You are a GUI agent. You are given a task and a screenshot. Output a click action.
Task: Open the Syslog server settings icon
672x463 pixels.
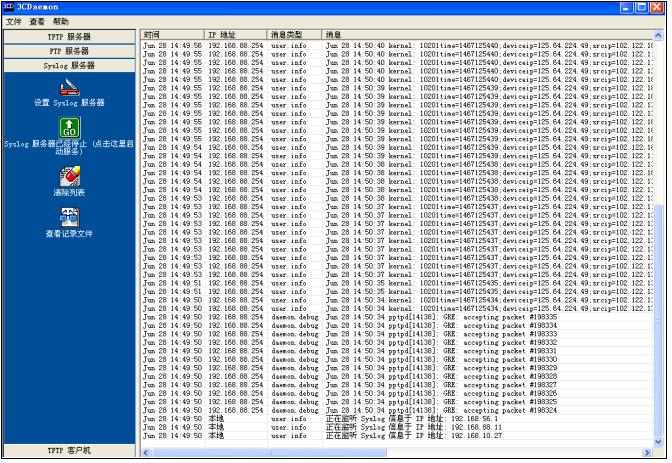[69, 87]
